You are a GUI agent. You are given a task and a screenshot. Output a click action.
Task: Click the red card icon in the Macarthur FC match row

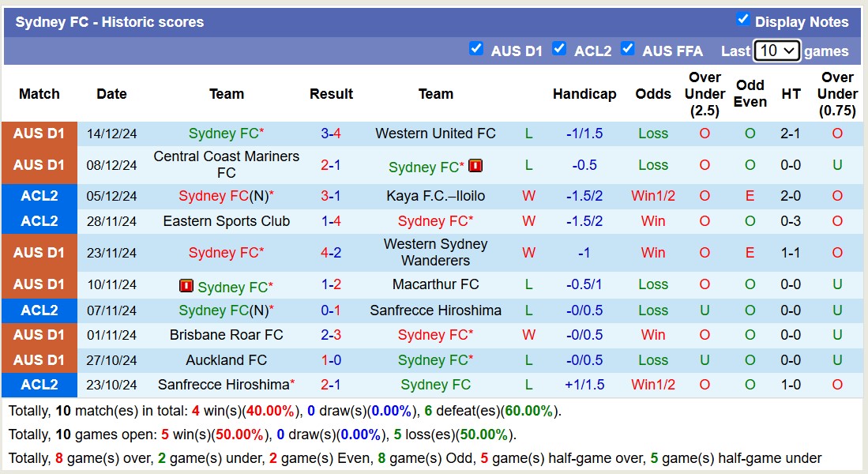tap(185, 285)
